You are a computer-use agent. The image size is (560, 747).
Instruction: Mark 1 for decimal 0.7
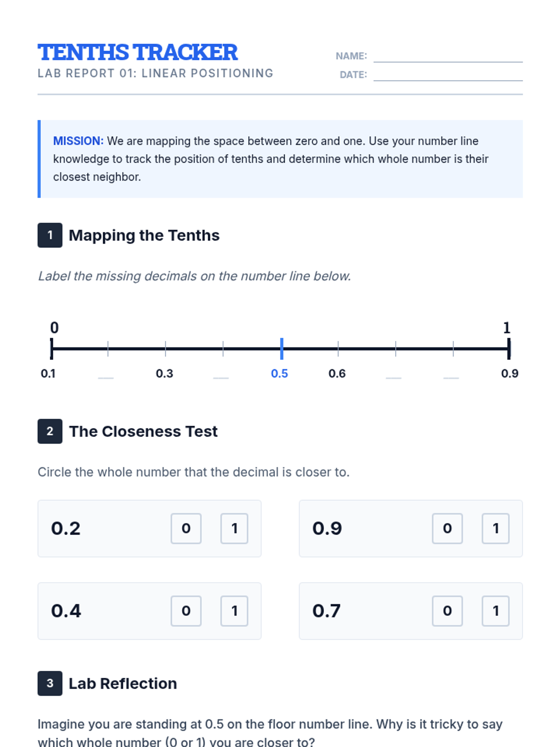[x=496, y=611]
